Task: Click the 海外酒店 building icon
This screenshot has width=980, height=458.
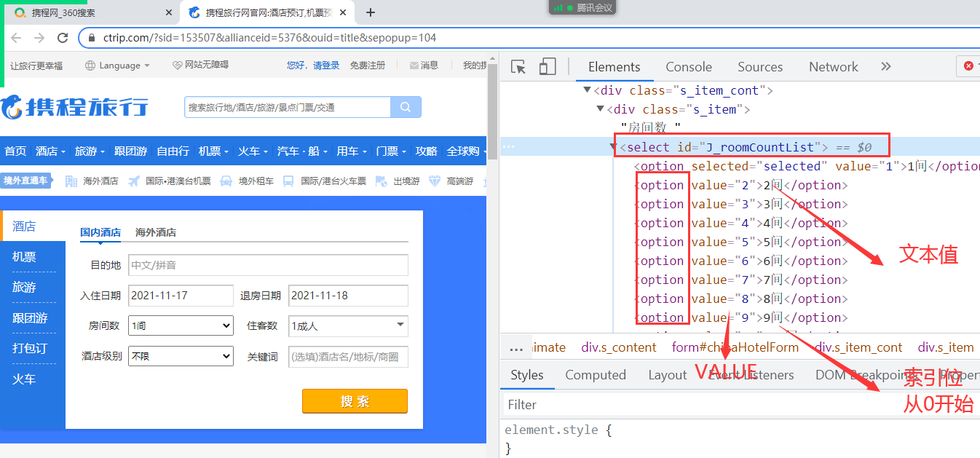Action: tap(71, 181)
